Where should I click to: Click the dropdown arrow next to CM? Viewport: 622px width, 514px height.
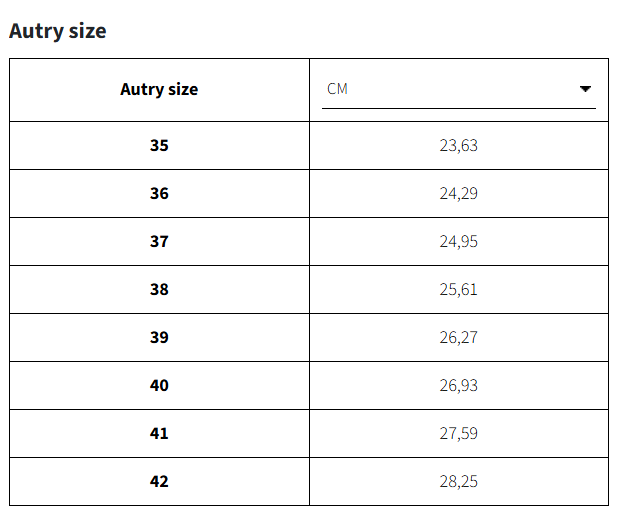click(x=586, y=89)
